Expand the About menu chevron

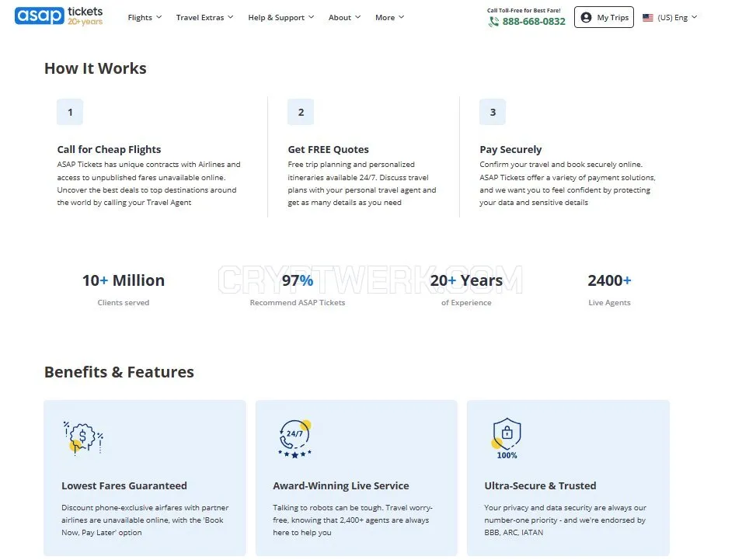[357, 17]
